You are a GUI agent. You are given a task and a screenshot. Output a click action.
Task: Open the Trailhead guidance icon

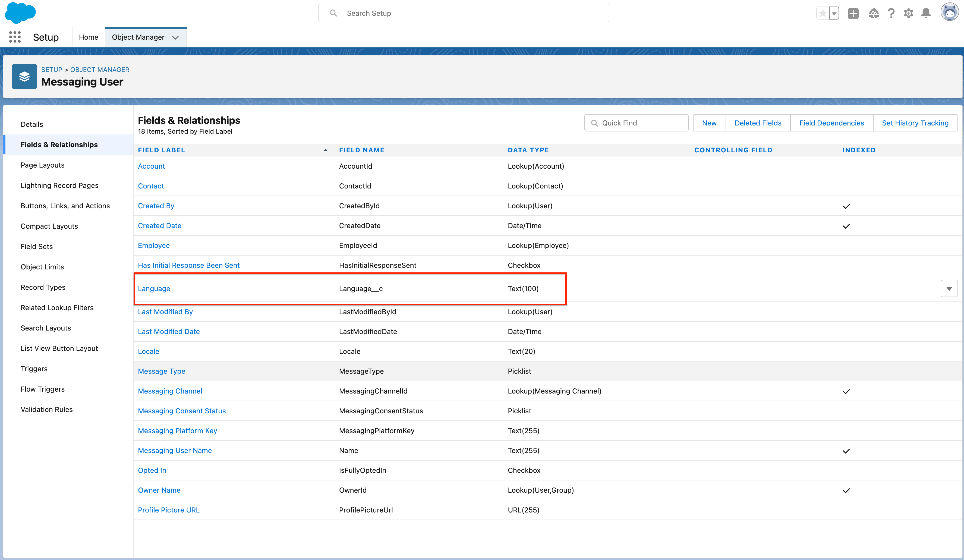(x=874, y=13)
